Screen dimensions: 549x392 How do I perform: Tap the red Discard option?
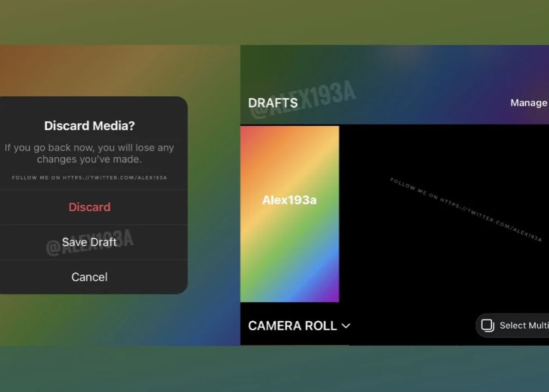click(x=89, y=207)
